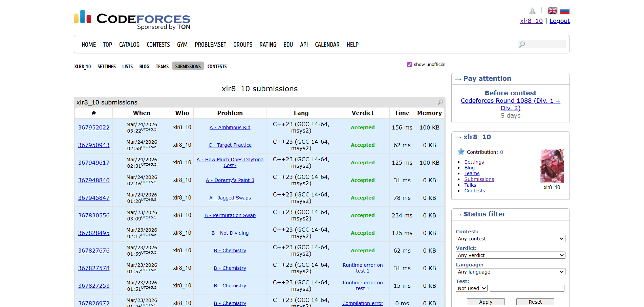Screen dimensions: 644x307
Task: Switch language with the Russian flag
Action: click(x=564, y=11)
